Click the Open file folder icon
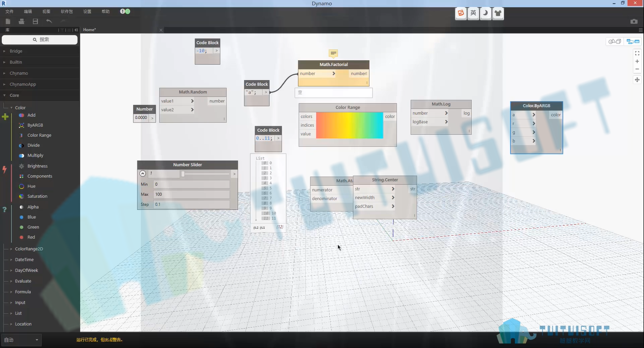 pyautogui.click(x=21, y=21)
